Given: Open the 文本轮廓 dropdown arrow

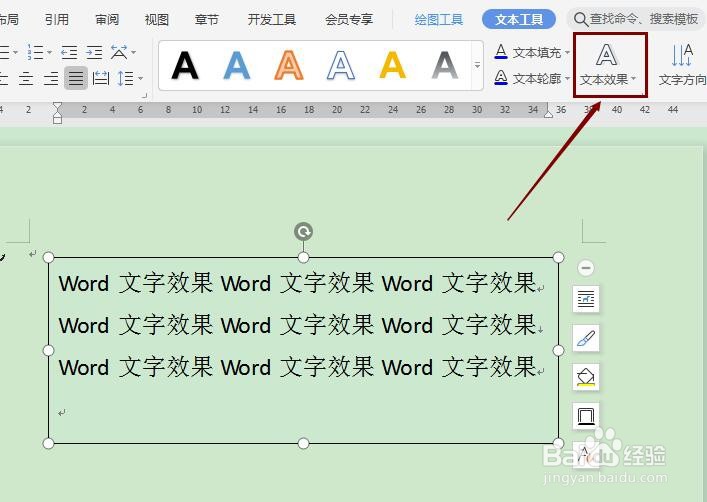Looking at the screenshot, I should pos(567,78).
